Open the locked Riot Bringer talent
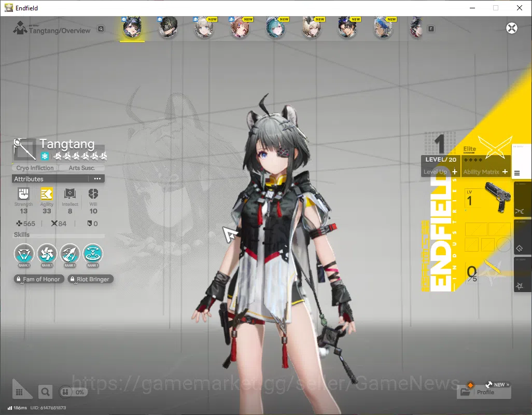This screenshot has height=415, width=532. coord(90,279)
